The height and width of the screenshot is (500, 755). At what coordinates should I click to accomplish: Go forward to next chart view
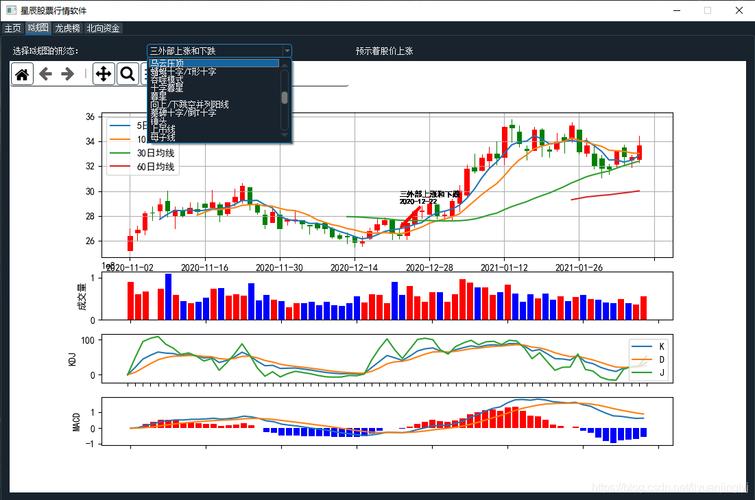[x=68, y=74]
